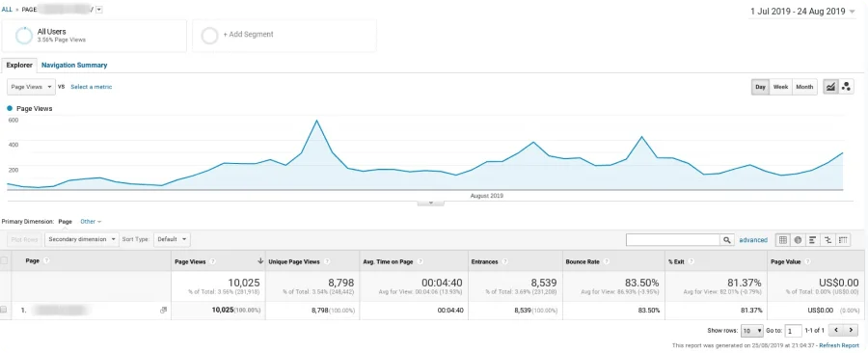
Task: Open the All Users segment box
Action: click(95, 36)
